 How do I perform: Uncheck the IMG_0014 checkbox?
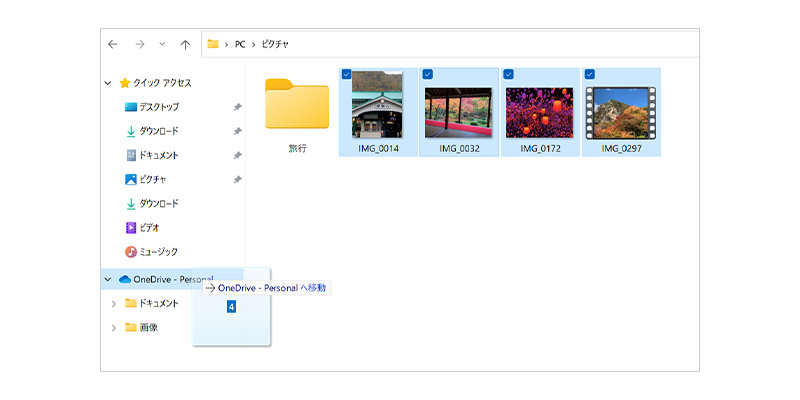coord(346,74)
